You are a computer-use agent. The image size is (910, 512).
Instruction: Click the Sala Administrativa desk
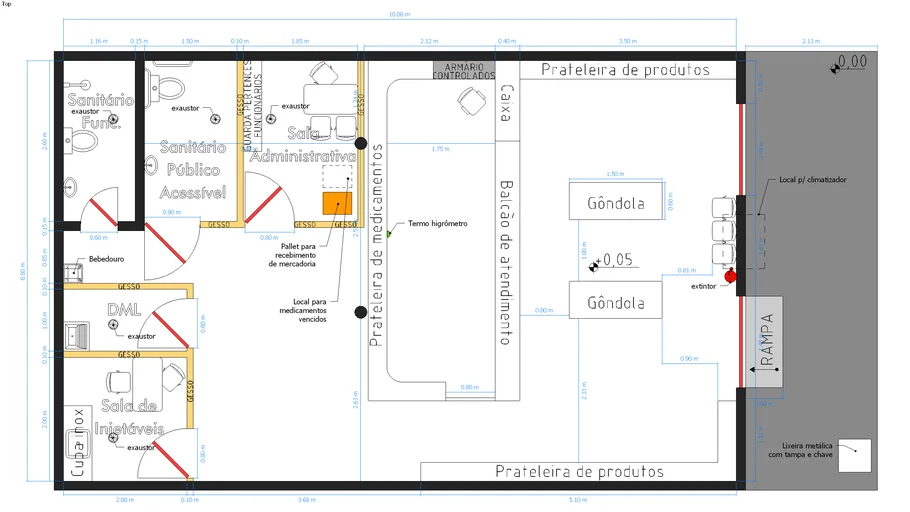(x=330, y=99)
